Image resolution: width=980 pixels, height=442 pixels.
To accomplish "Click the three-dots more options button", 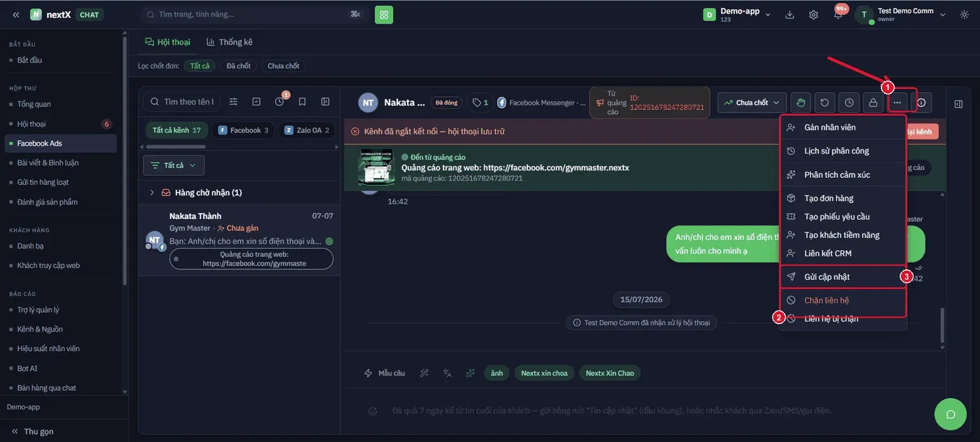I will click(x=898, y=103).
